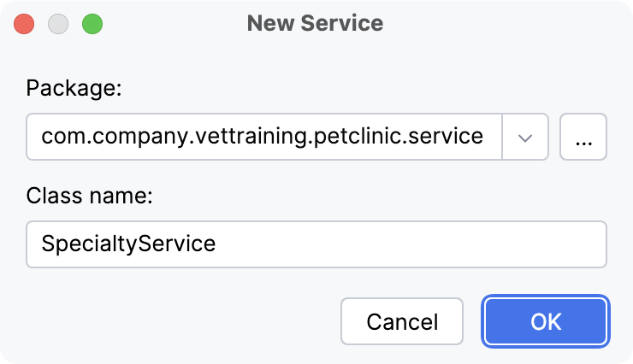
Task: Close the dialog with red window button
Action: (x=24, y=24)
